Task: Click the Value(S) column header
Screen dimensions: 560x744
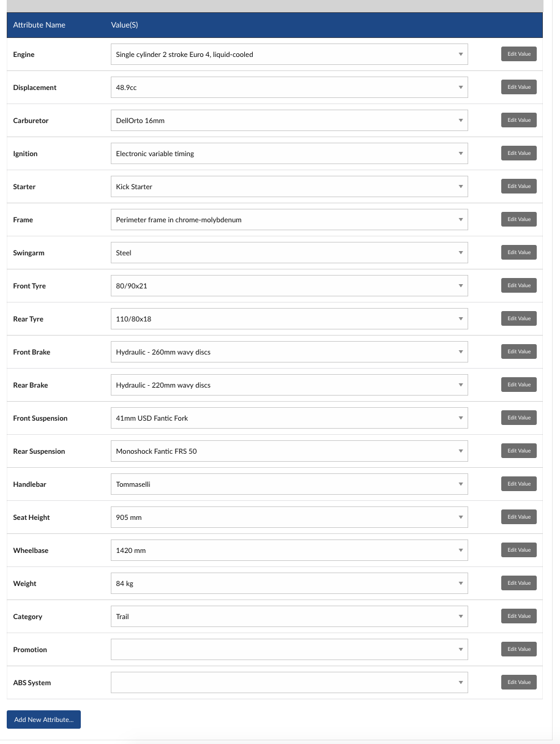Action: tap(124, 25)
